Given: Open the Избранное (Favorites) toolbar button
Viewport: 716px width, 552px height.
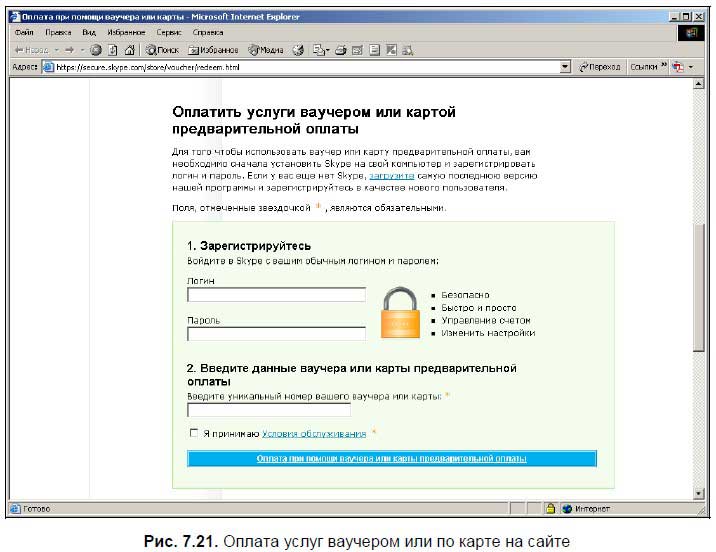Looking at the screenshot, I should 213,49.
